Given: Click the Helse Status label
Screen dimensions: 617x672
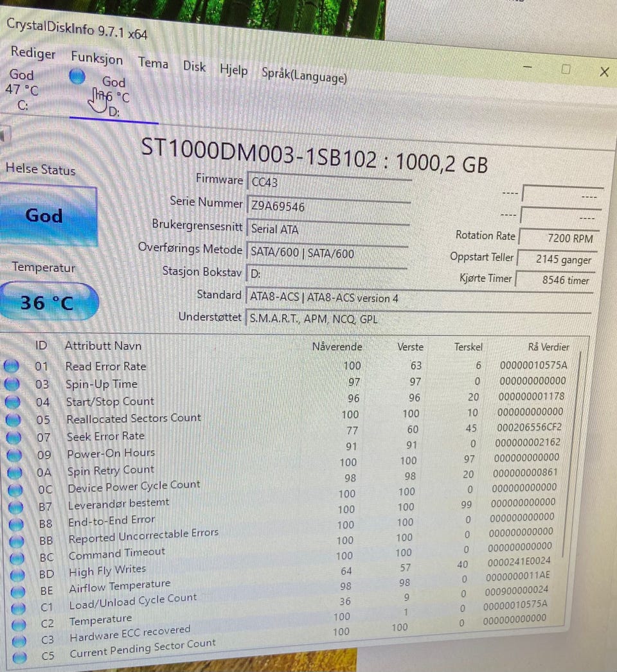Looking at the screenshot, I should 40,170.
